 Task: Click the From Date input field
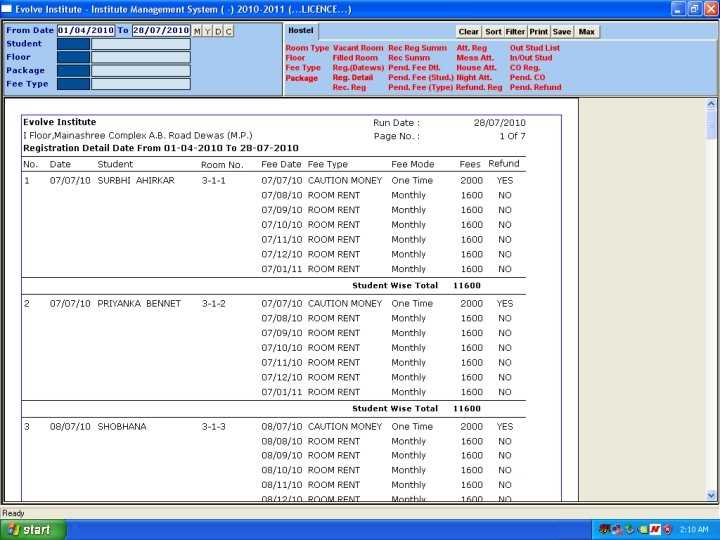86,31
